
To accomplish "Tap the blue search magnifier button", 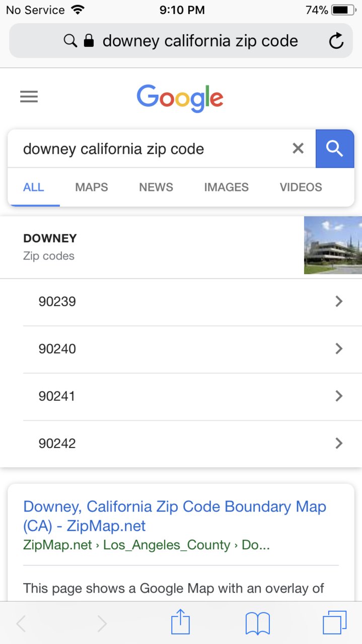I will coord(335,149).
